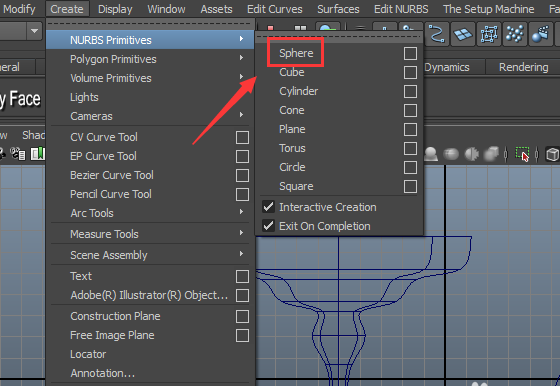This screenshot has height=386, width=560.
Task: Open the Edit Curves menu
Action: point(275,9)
